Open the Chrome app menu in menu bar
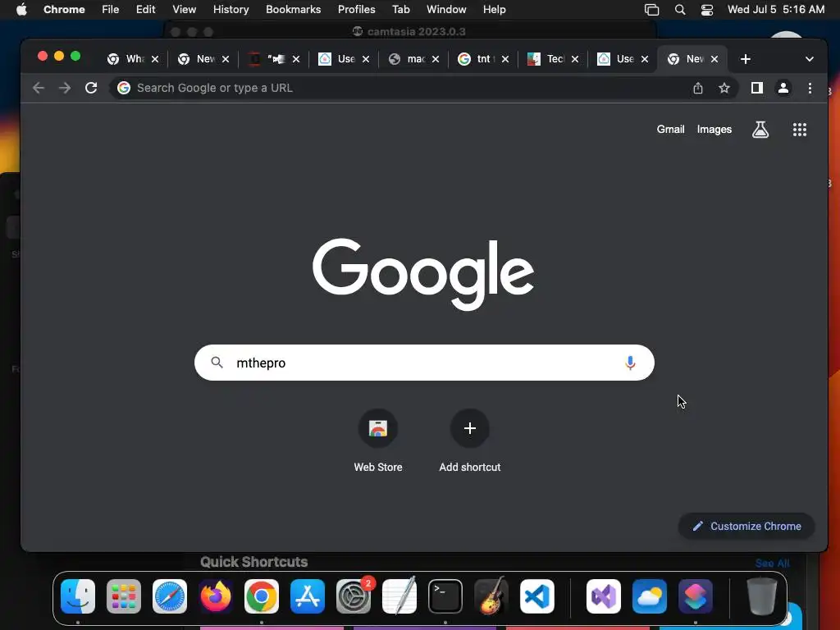 [64, 10]
